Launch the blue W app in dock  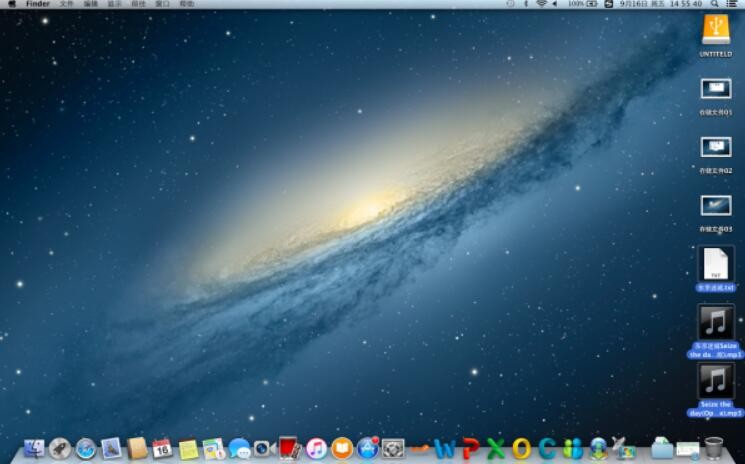tap(445, 448)
